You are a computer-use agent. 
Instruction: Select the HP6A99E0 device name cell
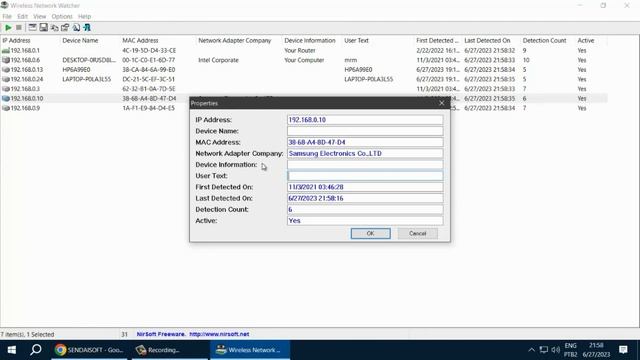click(x=76, y=70)
